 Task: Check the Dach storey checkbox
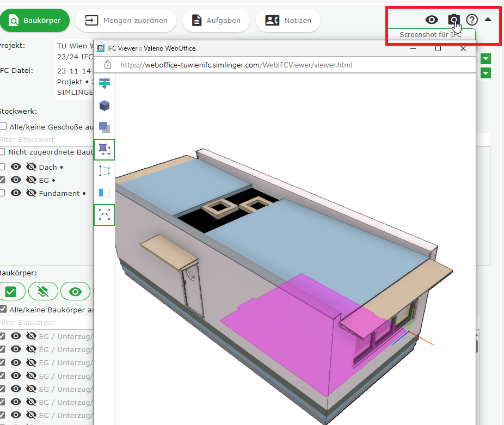click(x=3, y=167)
